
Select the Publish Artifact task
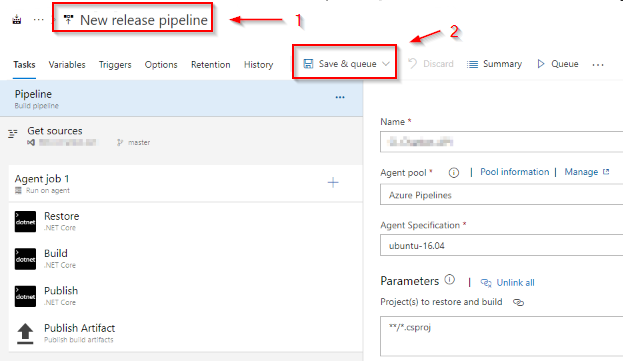coord(186,333)
